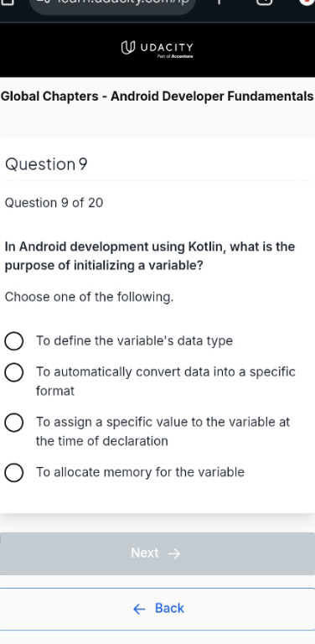The width and height of the screenshot is (315, 644).
Task: Click the "Global Chapters - Android Developer Fundamentals" title
Action: coord(157,96)
